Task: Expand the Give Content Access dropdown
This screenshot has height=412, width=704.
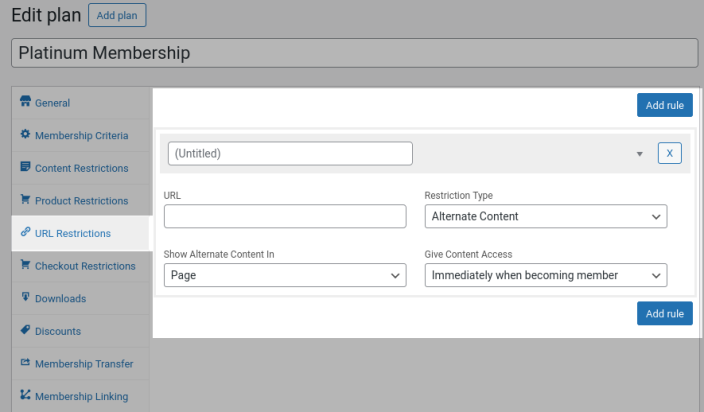Action: (x=545, y=275)
